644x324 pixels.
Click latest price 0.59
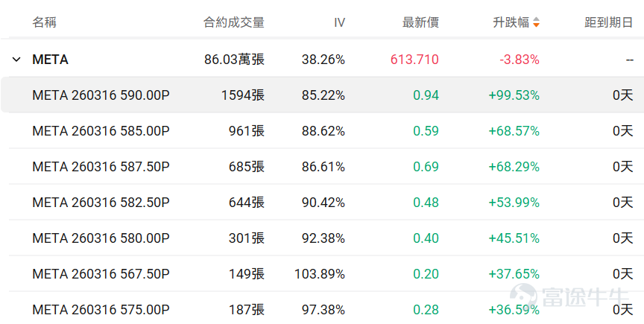pos(426,131)
